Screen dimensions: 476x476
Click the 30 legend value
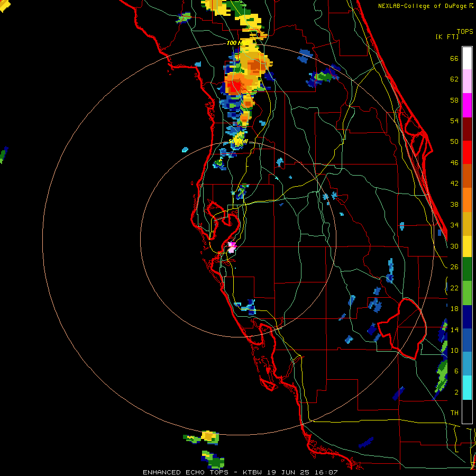[454, 246]
